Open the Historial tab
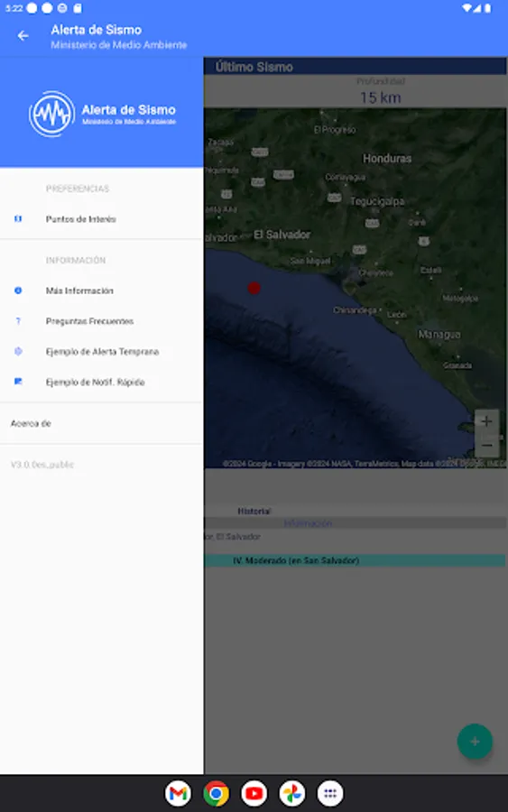The width and height of the screenshot is (508, 812). point(254,512)
